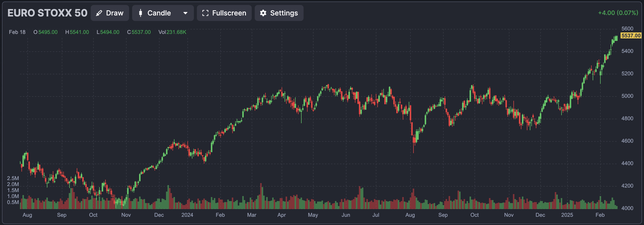This screenshot has width=644, height=225.
Task: Click the Draw button label
Action: (114, 13)
